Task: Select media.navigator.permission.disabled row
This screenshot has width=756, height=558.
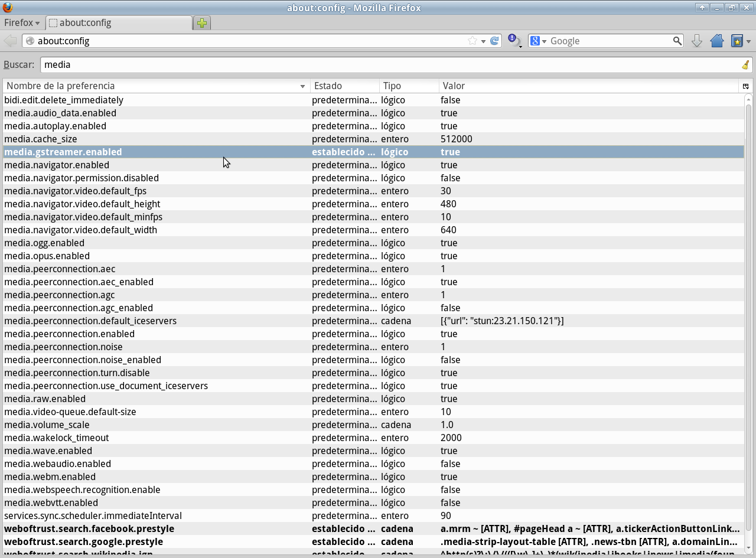Action: 373,178
